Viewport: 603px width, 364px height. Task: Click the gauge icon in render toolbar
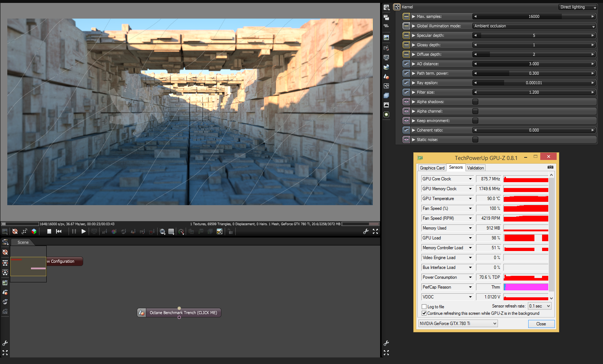pyautogui.click(x=181, y=231)
